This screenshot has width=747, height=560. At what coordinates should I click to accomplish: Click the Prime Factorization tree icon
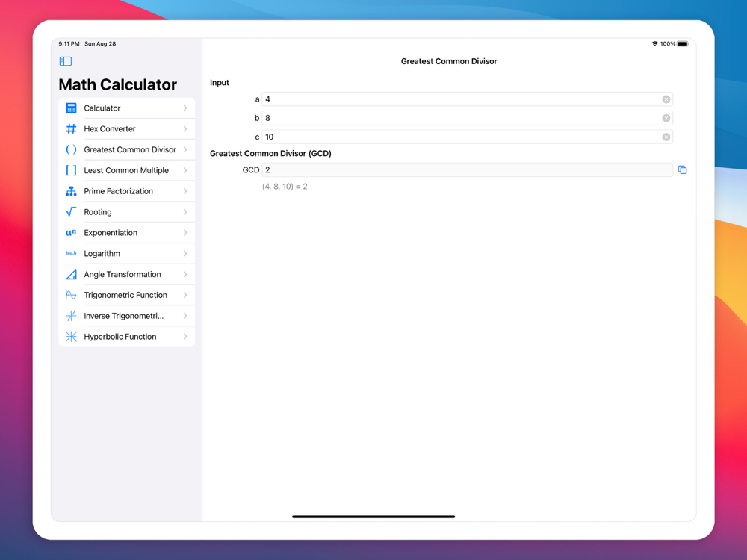coord(71,191)
